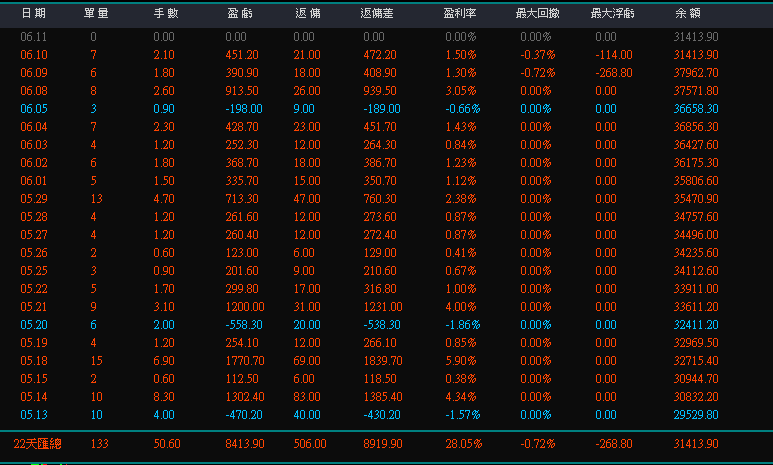Click the loss value -558.30
This screenshot has width=773, height=465.
tap(244, 325)
